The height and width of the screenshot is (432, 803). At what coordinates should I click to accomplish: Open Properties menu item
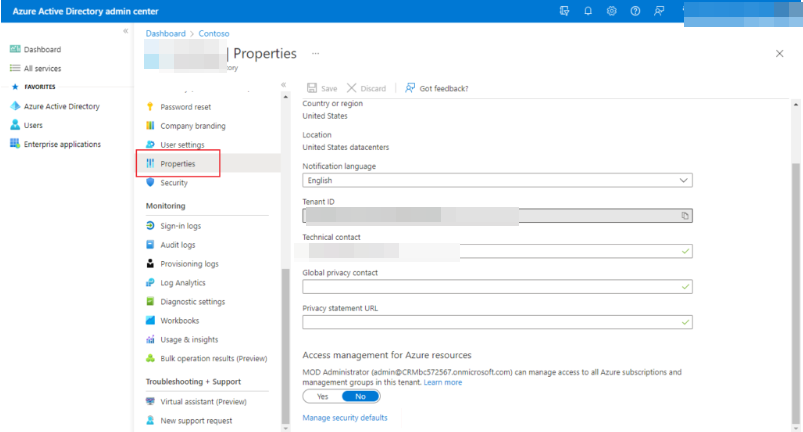(x=178, y=164)
